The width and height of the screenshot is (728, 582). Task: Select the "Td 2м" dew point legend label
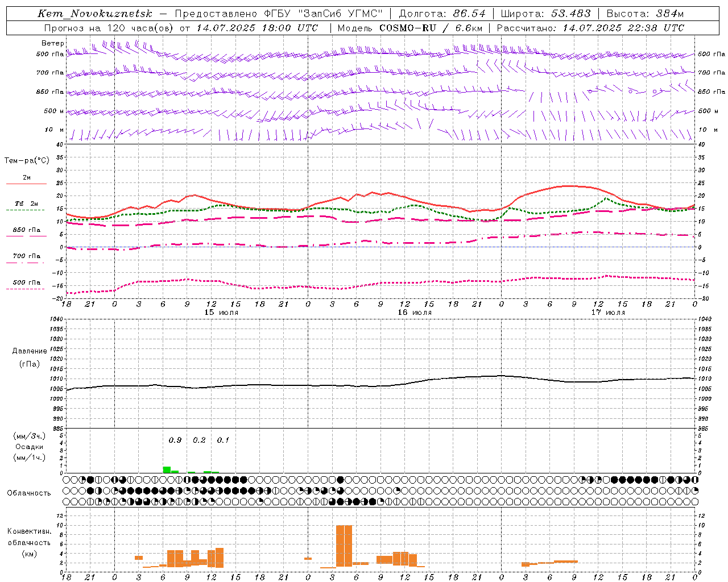[x=27, y=203]
